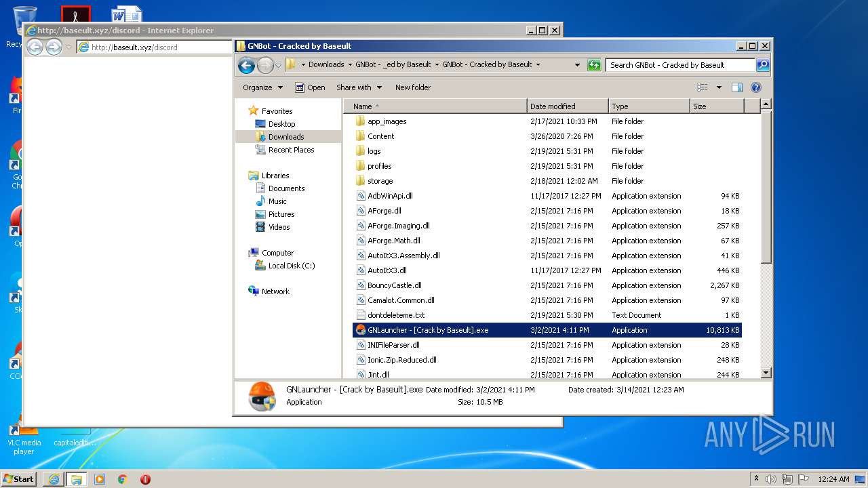The width and height of the screenshot is (868, 488).
Task: Select the app_images folder icon
Action: click(x=361, y=121)
